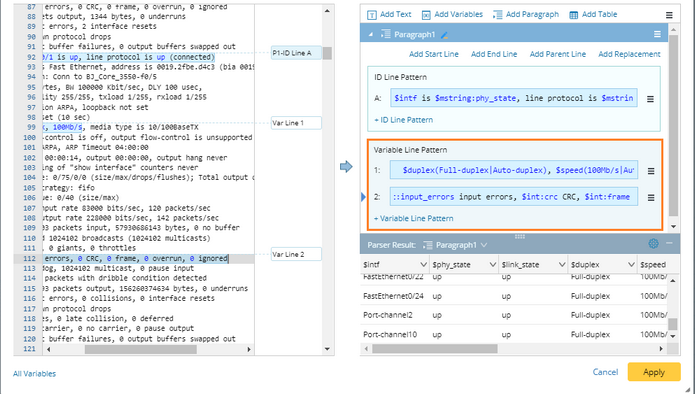Click the Add Text toolbar icon
This screenshot has height=394, width=695.
(372, 15)
